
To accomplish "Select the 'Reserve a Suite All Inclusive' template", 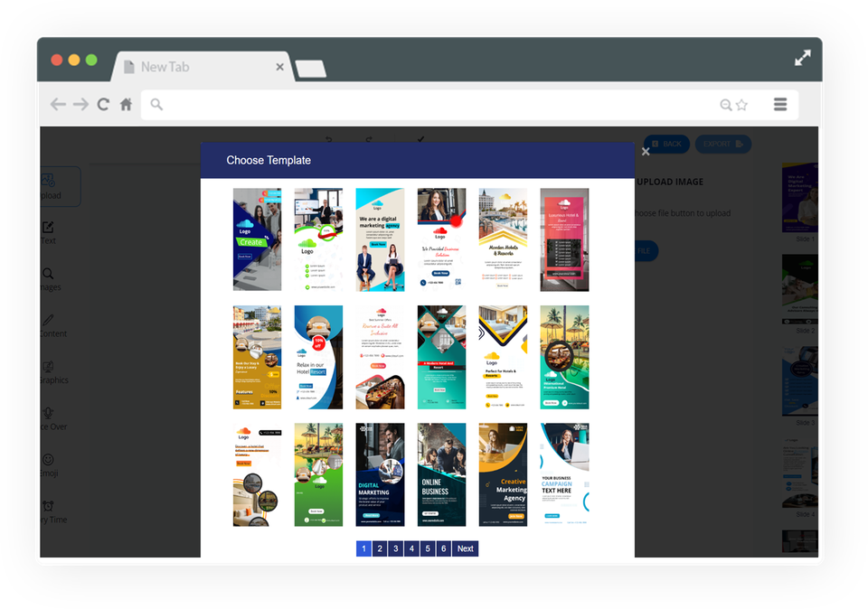I will click(x=380, y=357).
